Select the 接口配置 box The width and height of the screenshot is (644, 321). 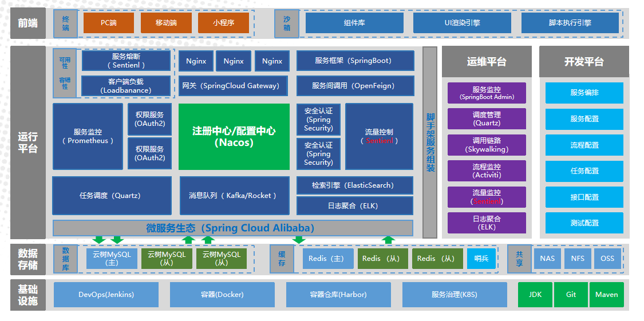tap(584, 197)
